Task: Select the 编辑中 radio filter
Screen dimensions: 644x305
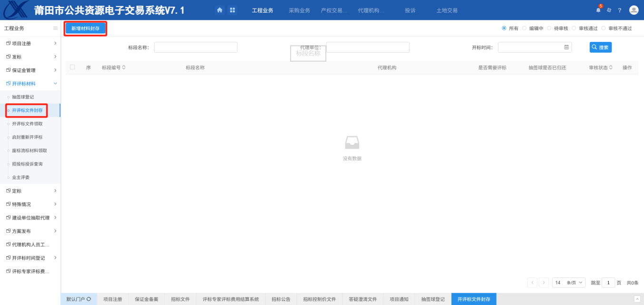Action: pyautogui.click(x=524, y=29)
